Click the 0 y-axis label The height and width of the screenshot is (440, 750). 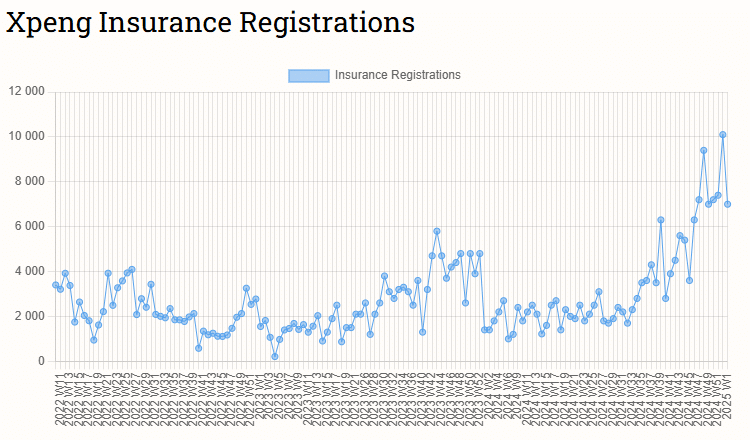(41, 361)
